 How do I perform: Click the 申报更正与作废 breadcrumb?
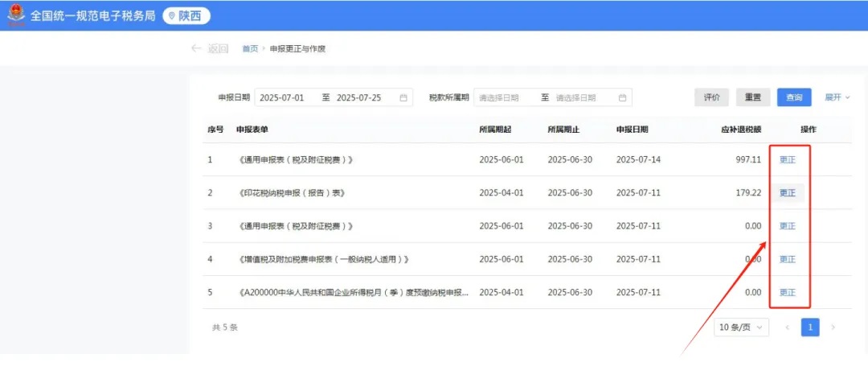[298, 49]
